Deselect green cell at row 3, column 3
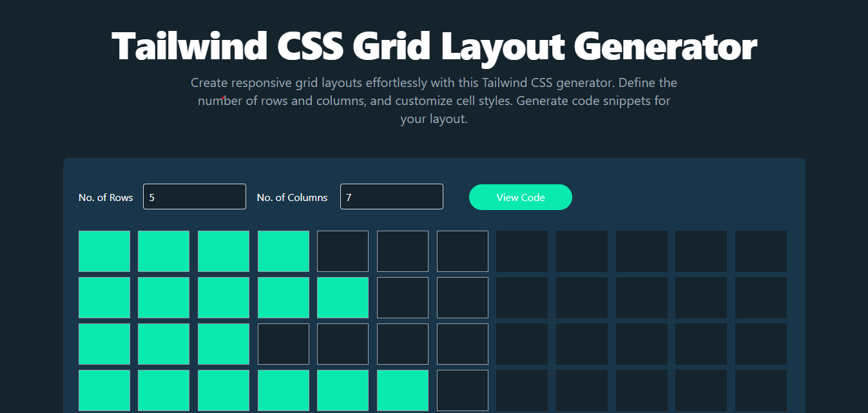The image size is (868, 413). tap(224, 344)
